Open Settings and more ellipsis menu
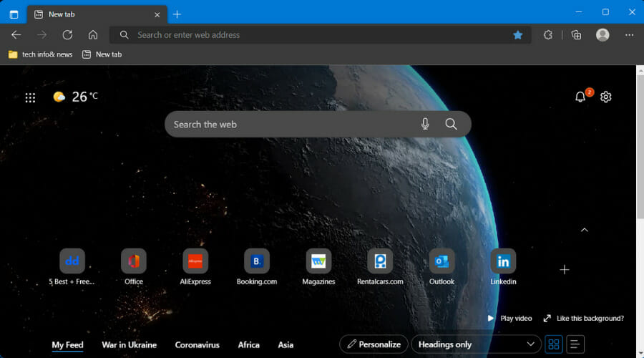644x358 pixels. tap(629, 35)
